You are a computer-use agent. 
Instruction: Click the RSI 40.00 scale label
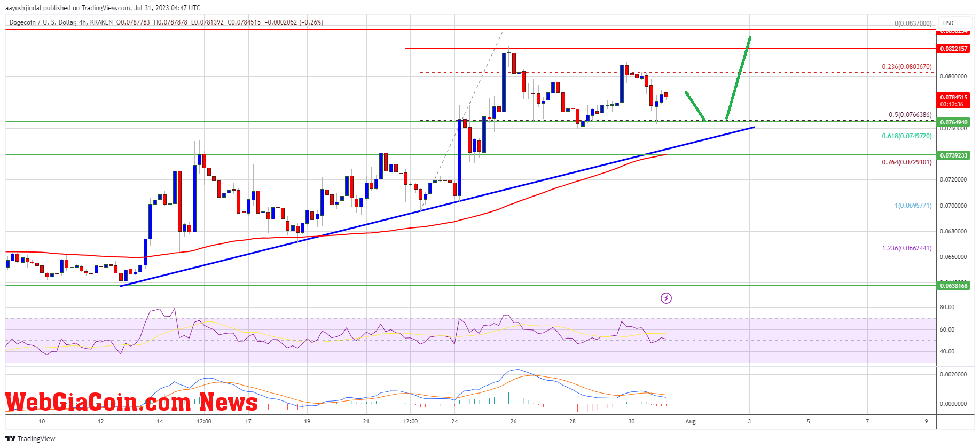(x=947, y=351)
